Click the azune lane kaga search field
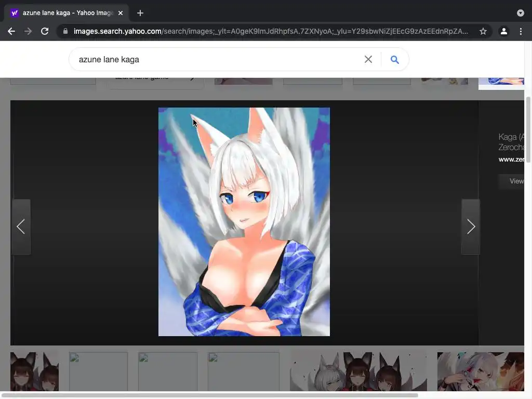532x399 pixels. click(x=217, y=59)
